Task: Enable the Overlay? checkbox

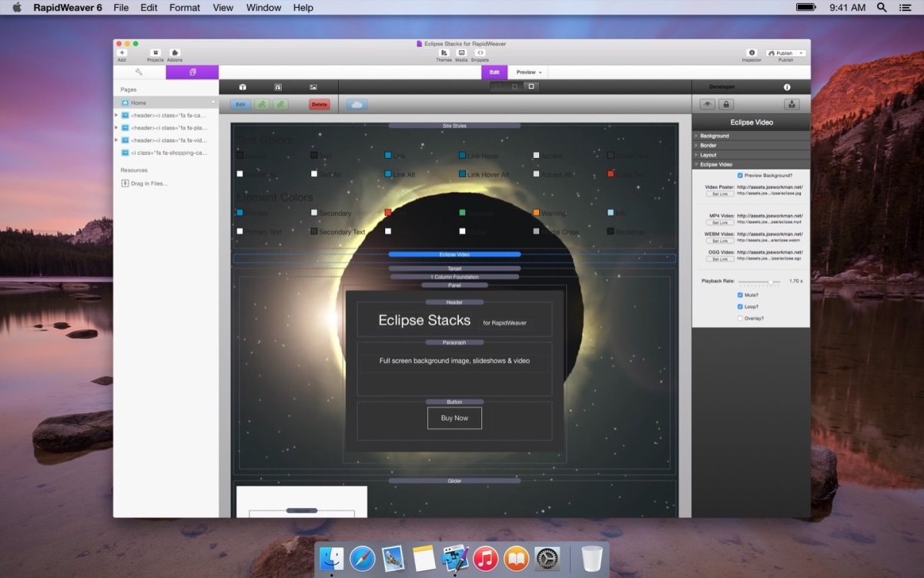Action: (740, 318)
